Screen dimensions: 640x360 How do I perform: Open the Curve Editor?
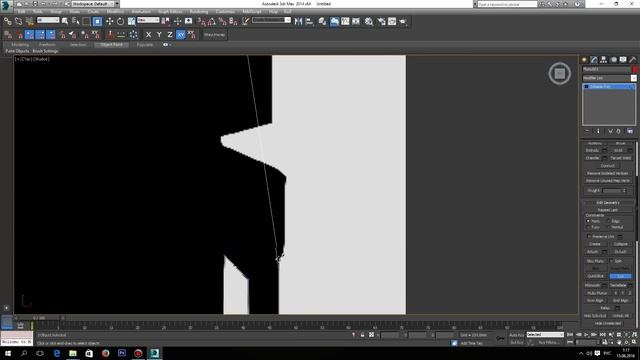pos(345,21)
